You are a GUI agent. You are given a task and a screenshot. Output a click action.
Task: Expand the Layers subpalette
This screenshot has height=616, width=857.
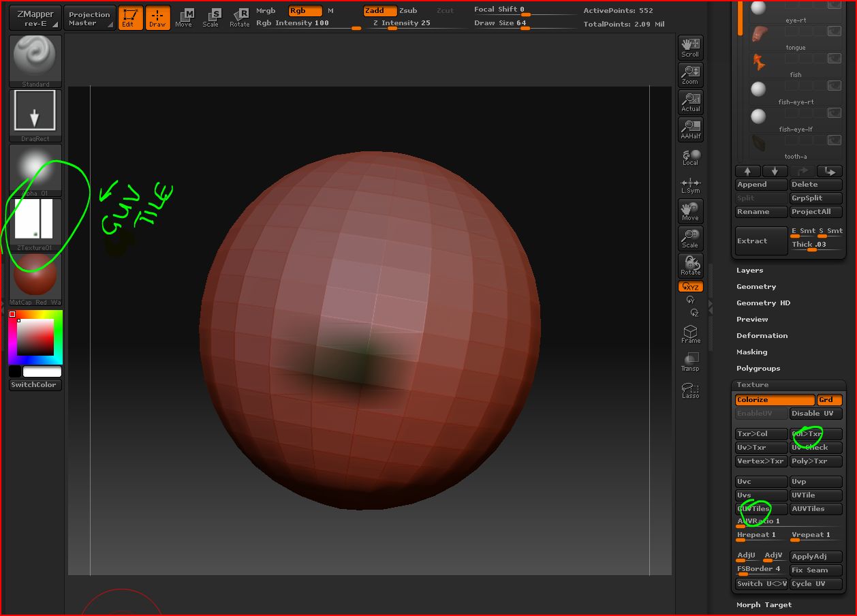tap(749, 271)
